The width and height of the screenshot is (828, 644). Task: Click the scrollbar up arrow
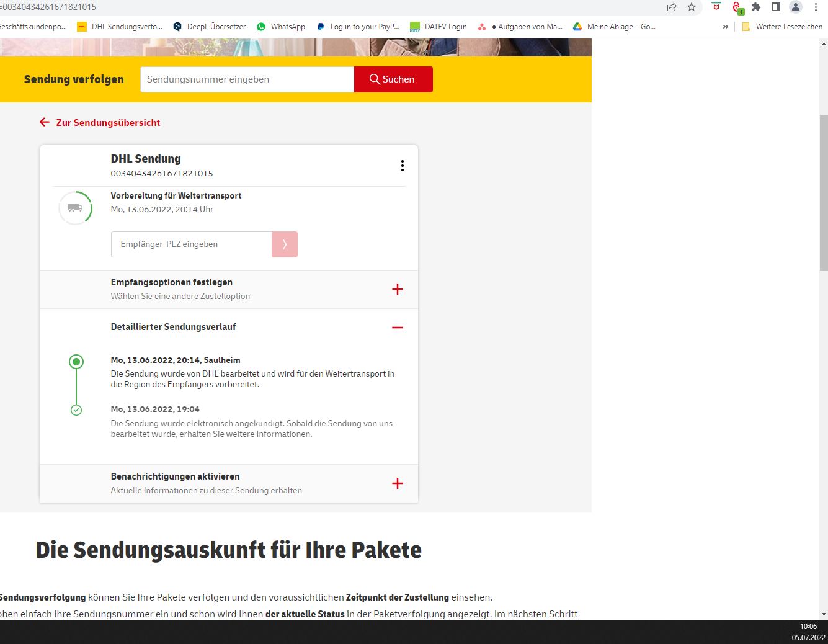click(824, 43)
